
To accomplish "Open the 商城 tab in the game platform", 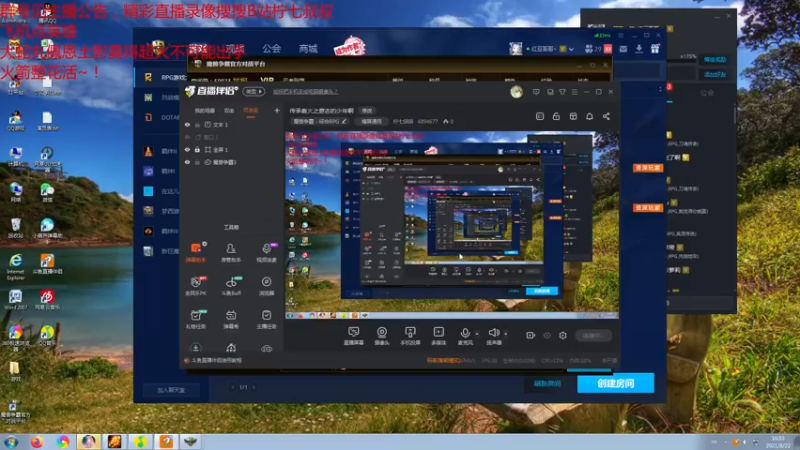I will [308, 48].
